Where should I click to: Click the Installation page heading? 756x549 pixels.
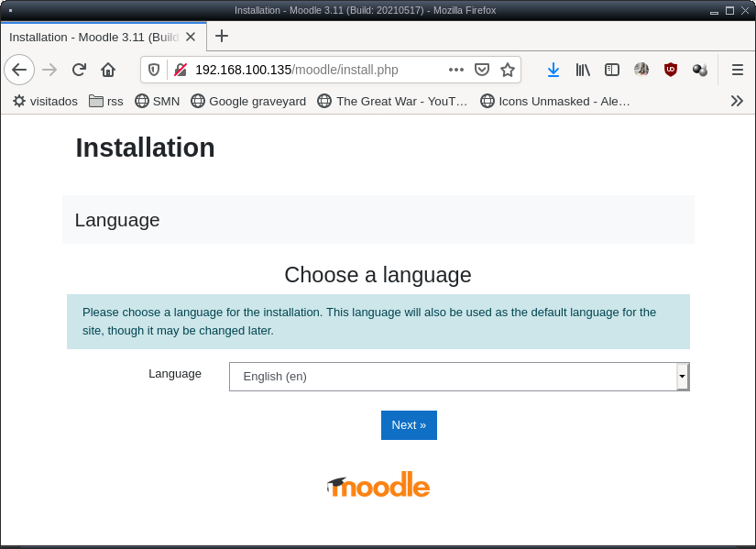(145, 148)
